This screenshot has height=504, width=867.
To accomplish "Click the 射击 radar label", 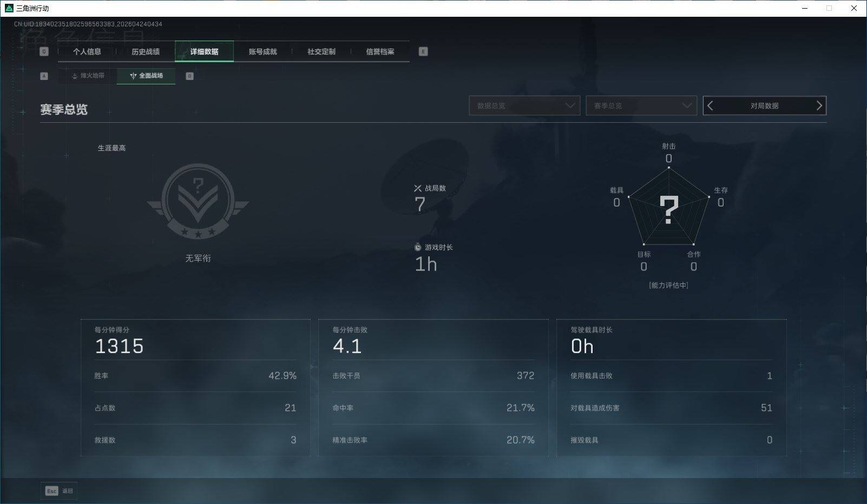I will click(x=669, y=146).
